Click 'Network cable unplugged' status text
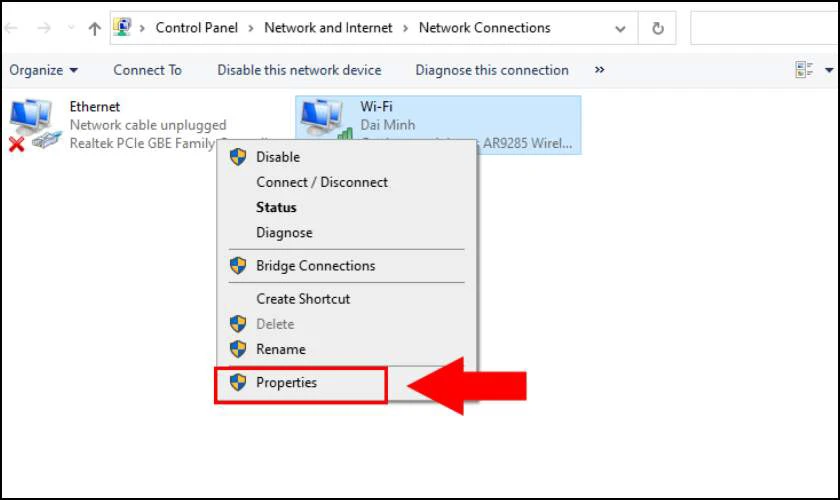The height and width of the screenshot is (500, 840). point(148,125)
